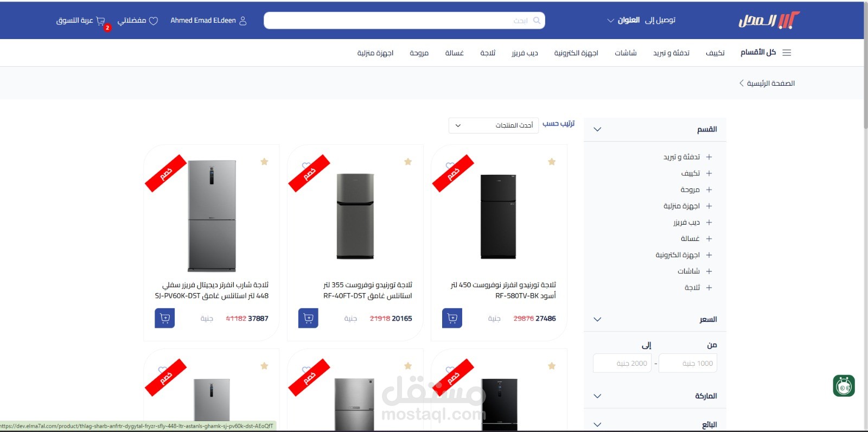
Task: Click the maximum price إلى field
Action: click(622, 363)
